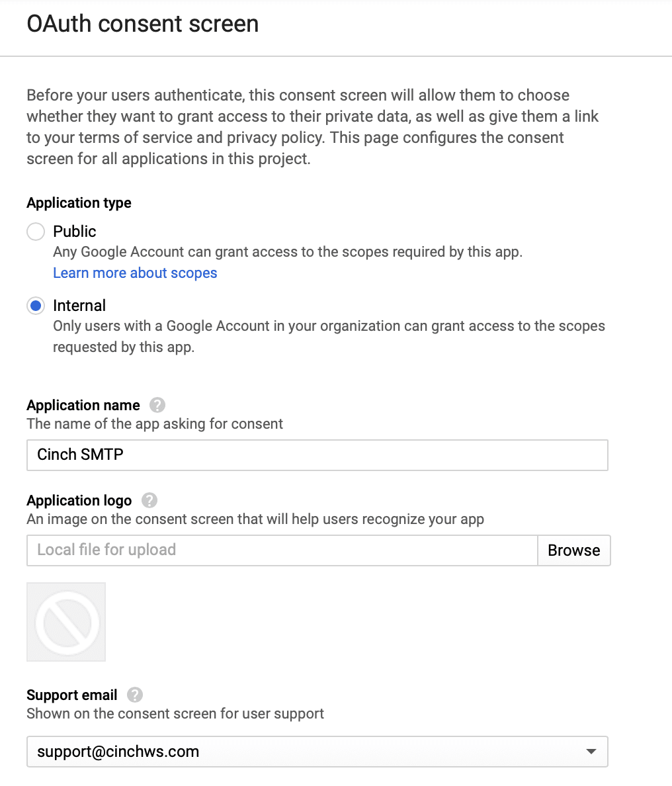This screenshot has height=786, width=672.
Task: Click the description text under the Public option
Action: [288, 252]
